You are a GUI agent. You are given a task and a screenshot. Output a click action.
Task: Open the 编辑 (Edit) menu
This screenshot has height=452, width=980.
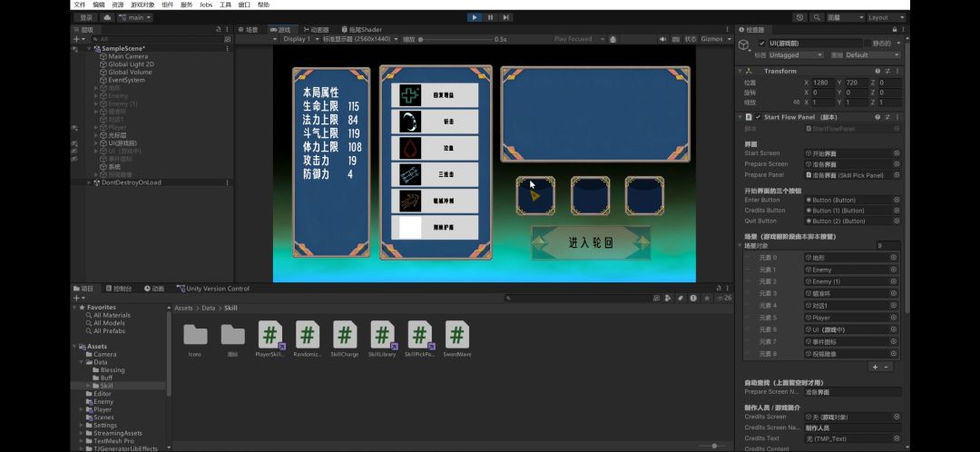[99, 5]
